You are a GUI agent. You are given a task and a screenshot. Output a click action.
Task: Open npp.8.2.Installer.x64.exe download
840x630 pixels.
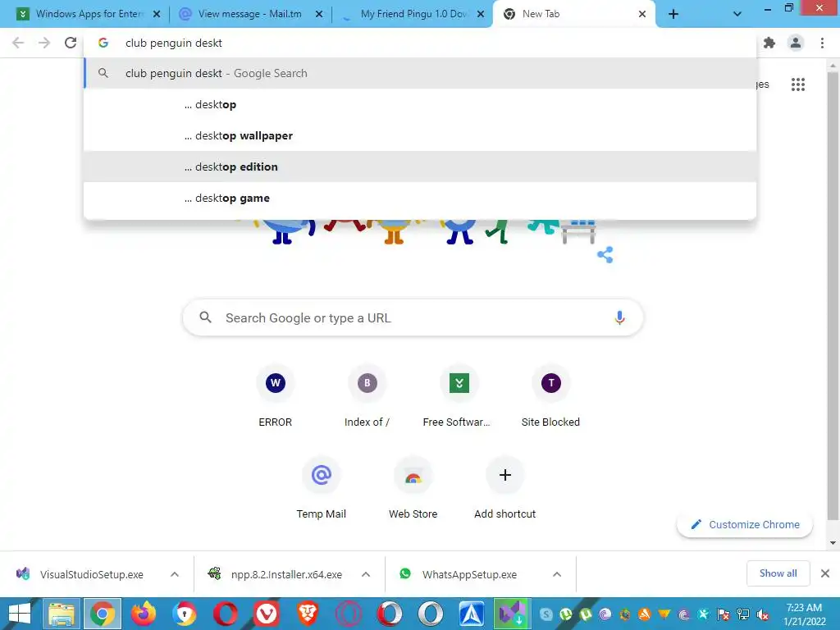coord(275,574)
